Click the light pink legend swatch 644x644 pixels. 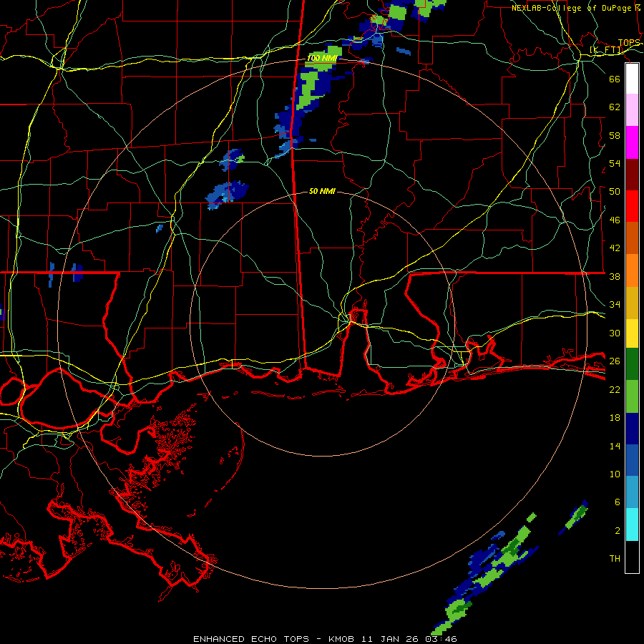coord(632,110)
